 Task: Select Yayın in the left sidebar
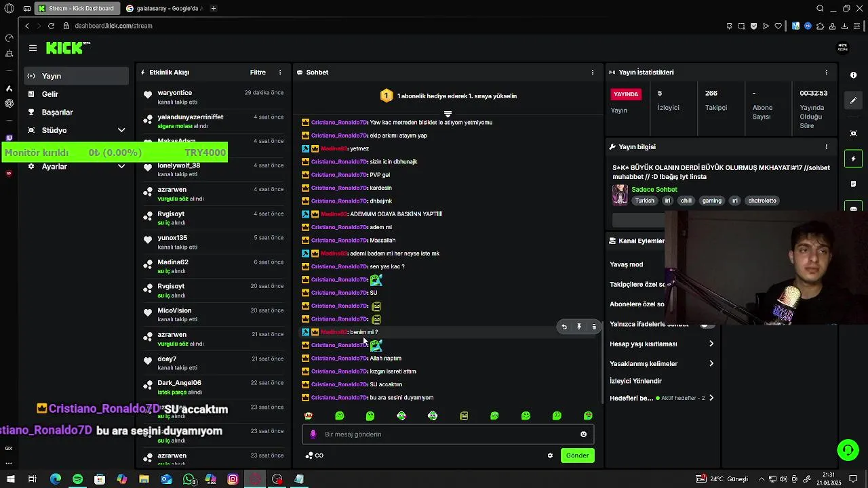click(76, 76)
